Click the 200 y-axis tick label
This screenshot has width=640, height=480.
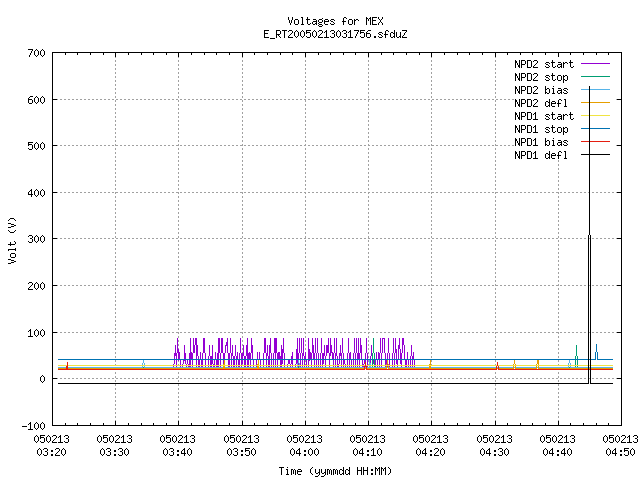(37, 286)
